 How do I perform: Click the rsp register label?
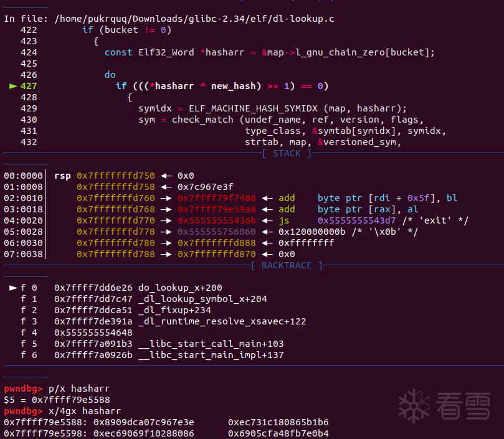click(62, 176)
